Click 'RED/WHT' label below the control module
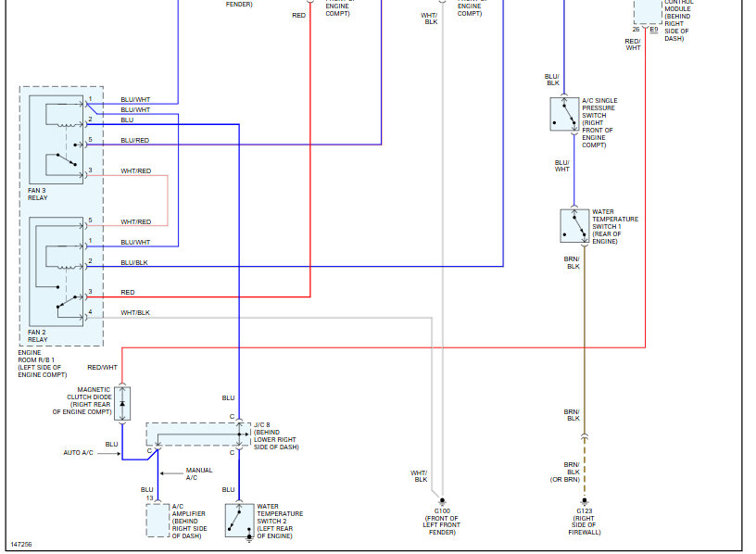This screenshot has width=756, height=554. tap(633, 44)
